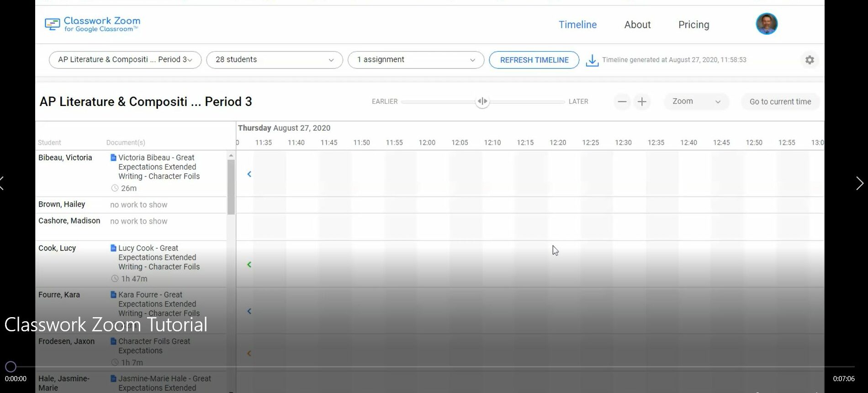Click the clock icon next to 26m
Image resolution: width=868 pixels, height=393 pixels.
pyautogui.click(x=115, y=188)
